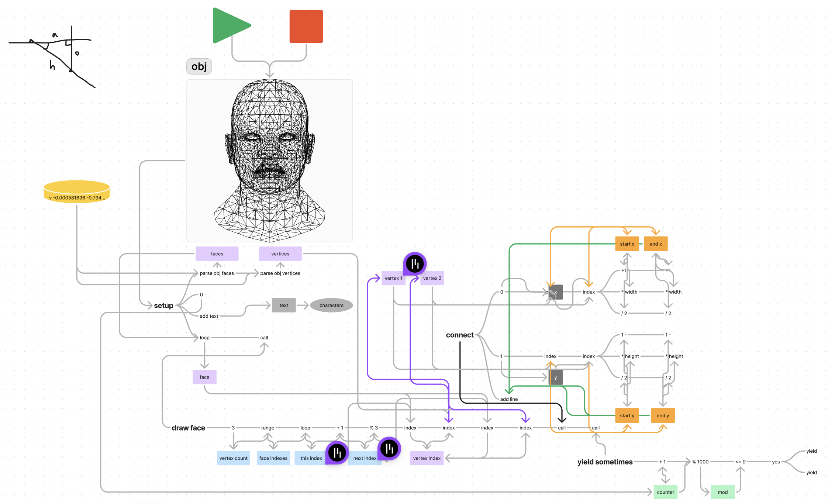Click the draw face function label
The image size is (828, 504).
[188, 428]
